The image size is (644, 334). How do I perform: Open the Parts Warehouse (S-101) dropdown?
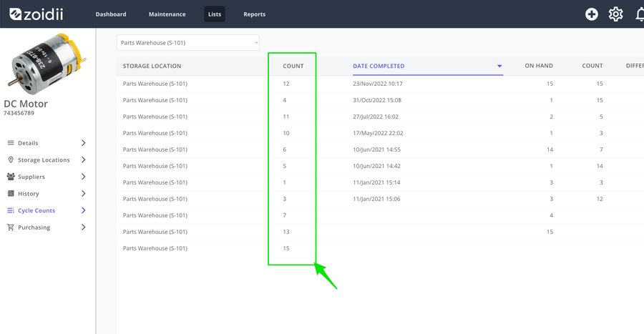(x=188, y=43)
